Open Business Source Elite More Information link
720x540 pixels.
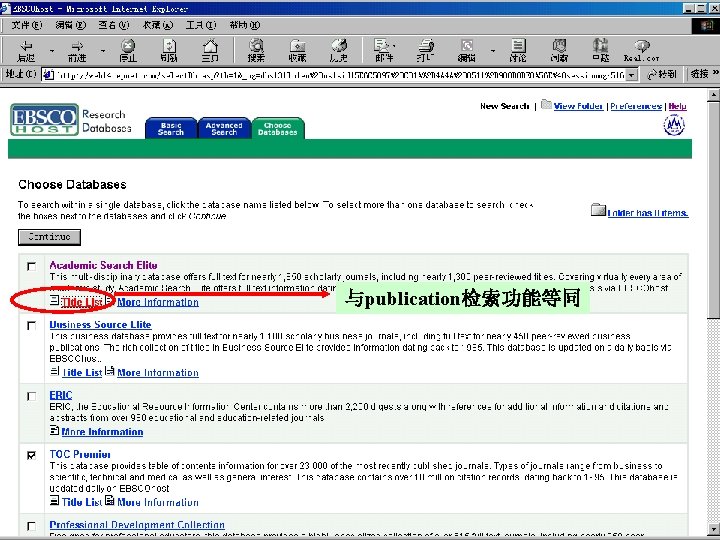pyautogui.click(x=158, y=372)
